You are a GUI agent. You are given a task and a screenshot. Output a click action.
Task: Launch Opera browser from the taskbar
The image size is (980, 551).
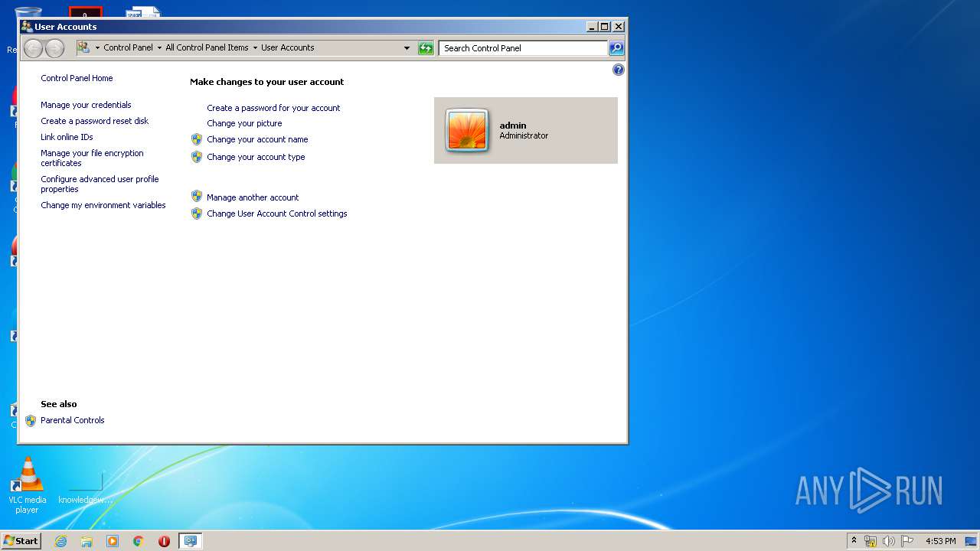pyautogui.click(x=164, y=541)
